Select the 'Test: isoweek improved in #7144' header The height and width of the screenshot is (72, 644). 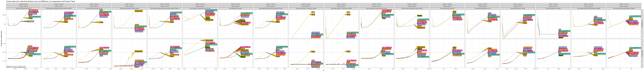click(482, 8)
